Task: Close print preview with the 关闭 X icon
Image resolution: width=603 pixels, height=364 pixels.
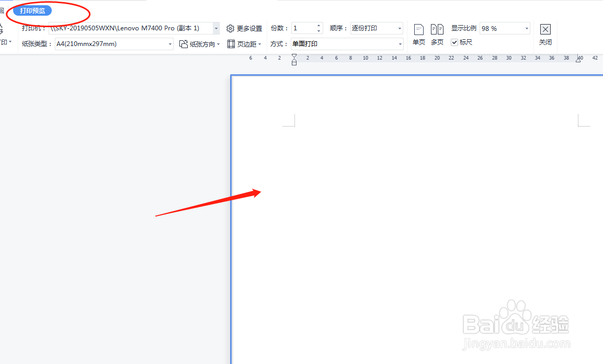Action: [x=545, y=29]
